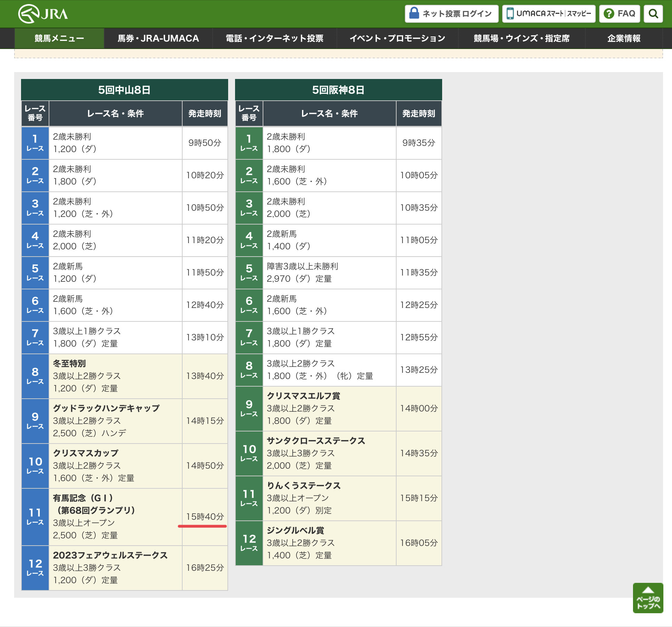Click the 5回中山8日 table header
This screenshot has height=627, width=672.
point(124,90)
